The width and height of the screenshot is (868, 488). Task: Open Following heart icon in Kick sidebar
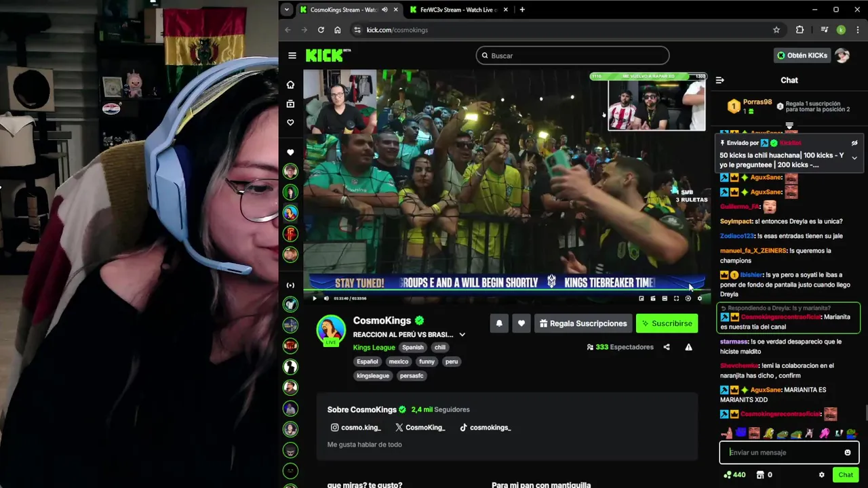pyautogui.click(x=290, y=123)
